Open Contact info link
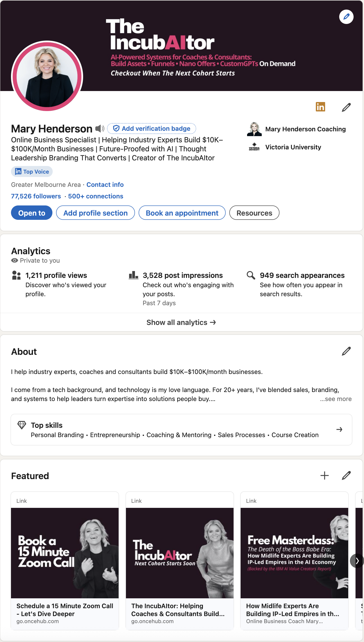This screenshot has width=364, height=642. point(105,185)
